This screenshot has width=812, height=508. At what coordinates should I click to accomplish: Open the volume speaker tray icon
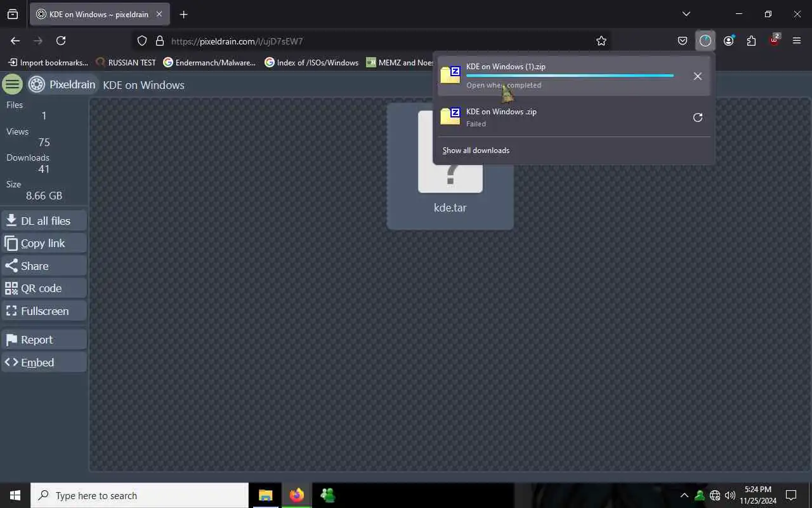(730, 495)
